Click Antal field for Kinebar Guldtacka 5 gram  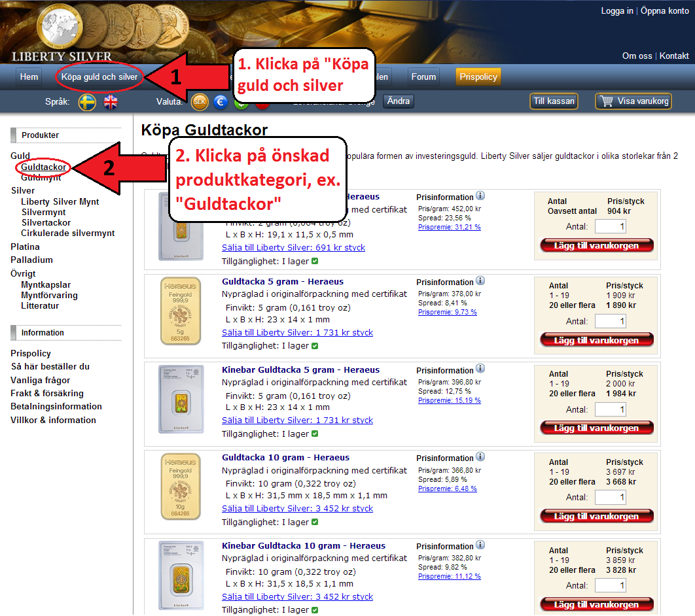611,409
